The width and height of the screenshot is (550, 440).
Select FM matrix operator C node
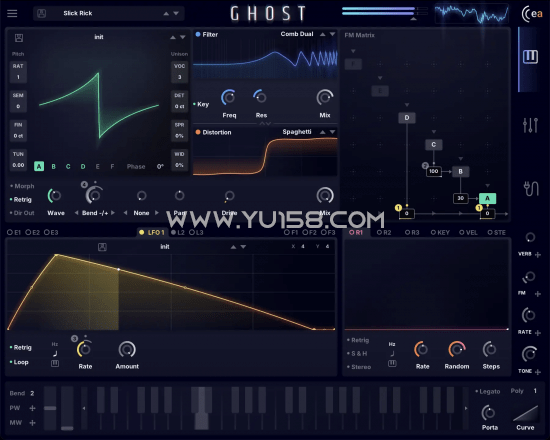click(434, 145)
